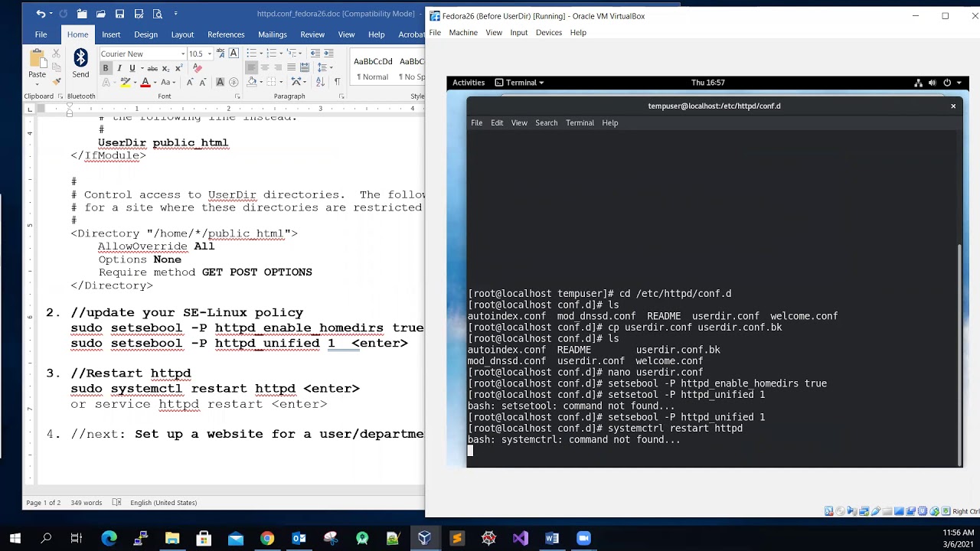Open Sublime Text from the taskbar
The image size is (980, 551).
(457, 538)
